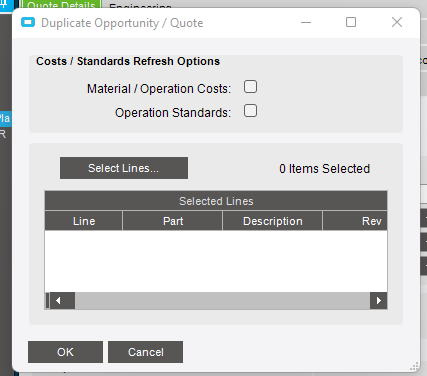
Task: Enable Material / Operation Costs checkbox
Action: coord(250,87)
